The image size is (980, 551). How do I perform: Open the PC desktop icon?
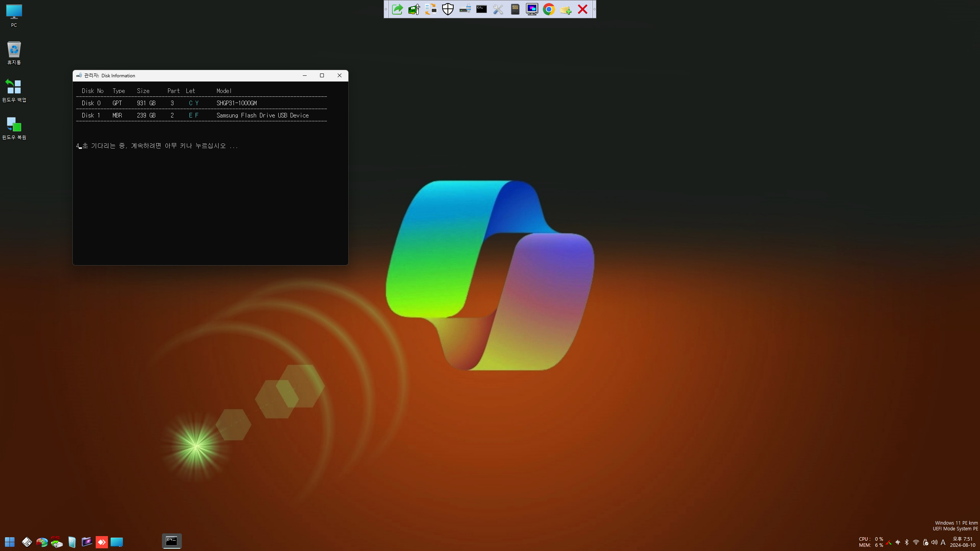point(14,16)
